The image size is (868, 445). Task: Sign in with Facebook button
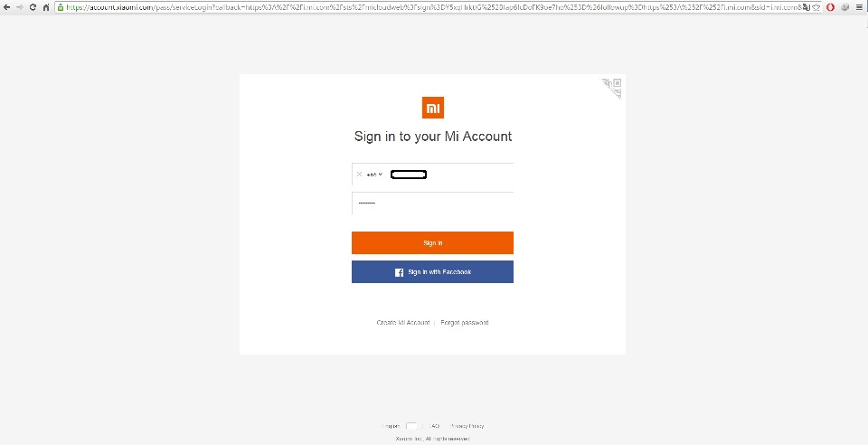pos(433,271)
